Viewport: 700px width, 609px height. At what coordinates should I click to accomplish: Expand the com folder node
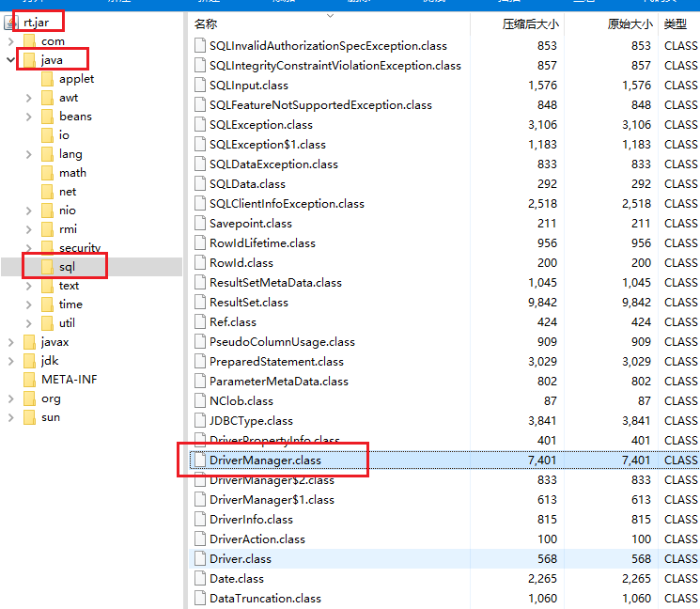point(11,41)
